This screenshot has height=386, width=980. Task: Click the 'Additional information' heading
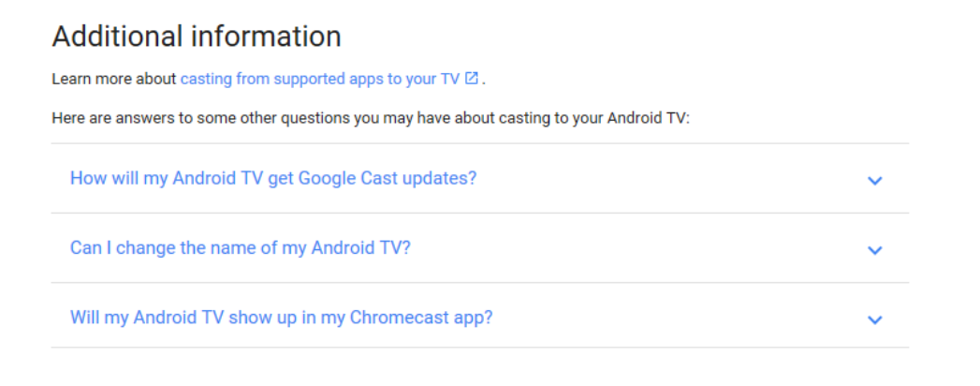tap(197, 37)
